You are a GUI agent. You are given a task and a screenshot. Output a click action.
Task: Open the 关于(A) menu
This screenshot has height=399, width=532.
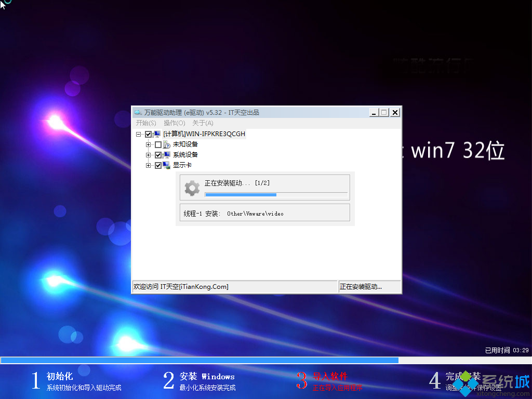(203, 123)
